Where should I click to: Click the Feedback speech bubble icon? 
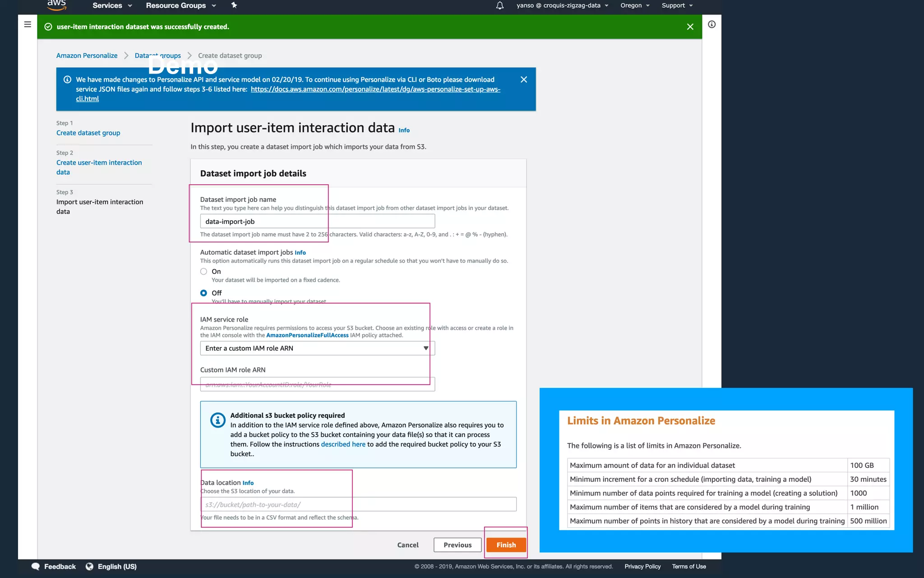36,566
